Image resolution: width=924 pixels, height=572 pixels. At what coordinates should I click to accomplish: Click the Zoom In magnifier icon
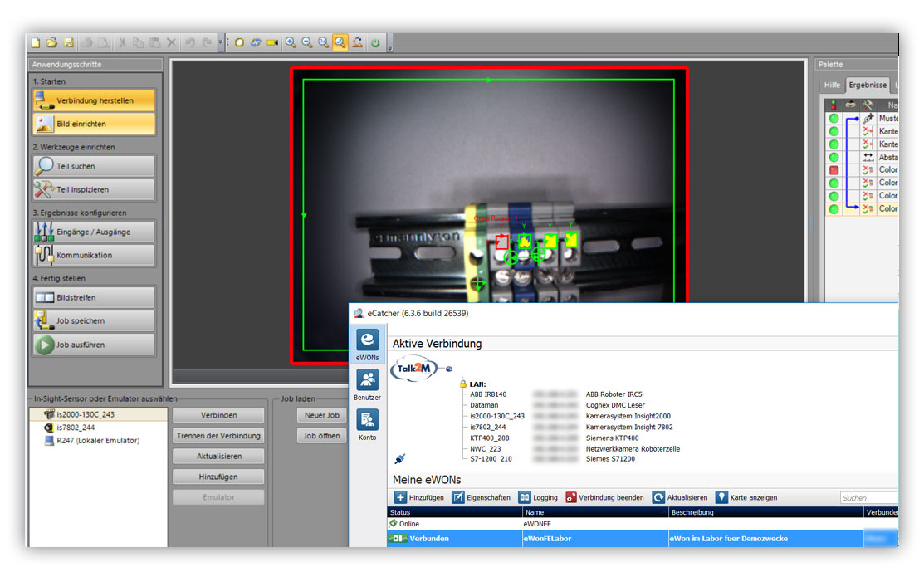[291, 42]
